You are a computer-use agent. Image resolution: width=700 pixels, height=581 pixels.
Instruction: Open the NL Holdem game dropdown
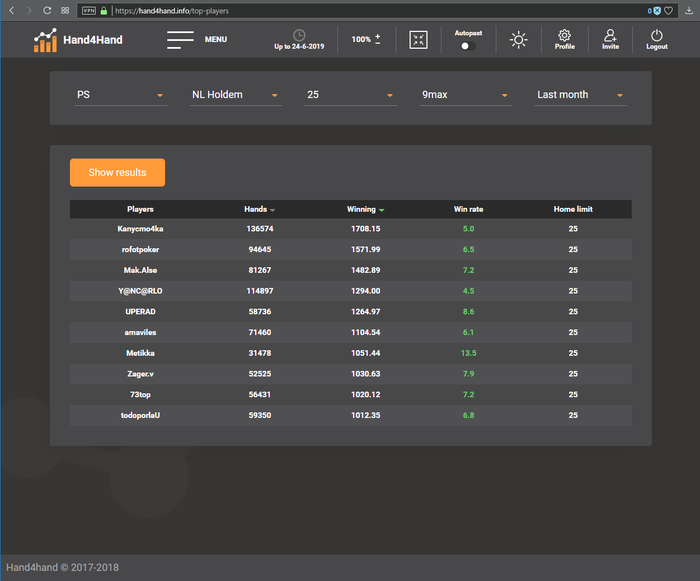click(x=236, y=95)
